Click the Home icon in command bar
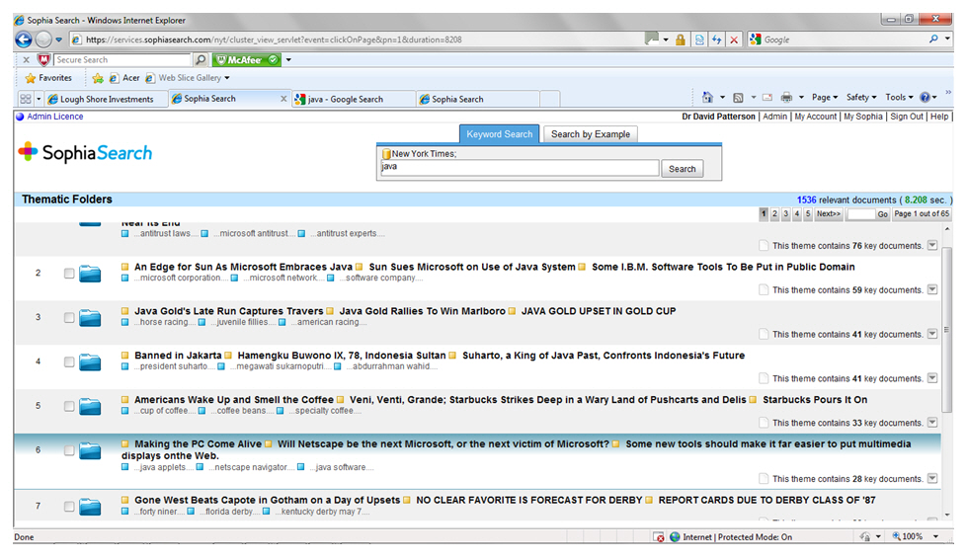This screenshot has width=967, height=560. (707, 98)
